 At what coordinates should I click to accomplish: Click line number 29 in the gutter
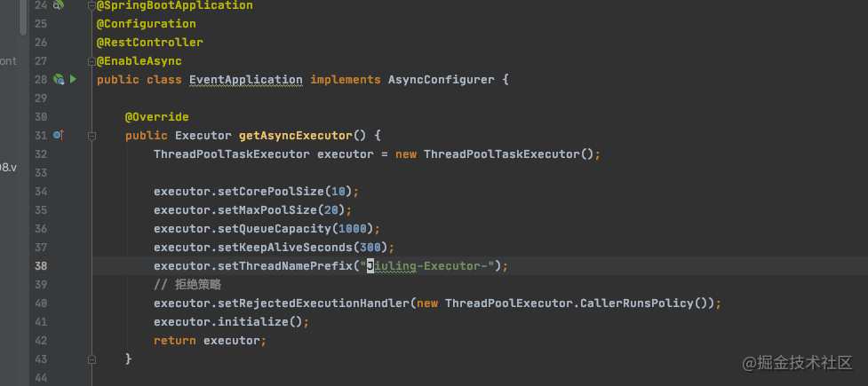point(40,98)
